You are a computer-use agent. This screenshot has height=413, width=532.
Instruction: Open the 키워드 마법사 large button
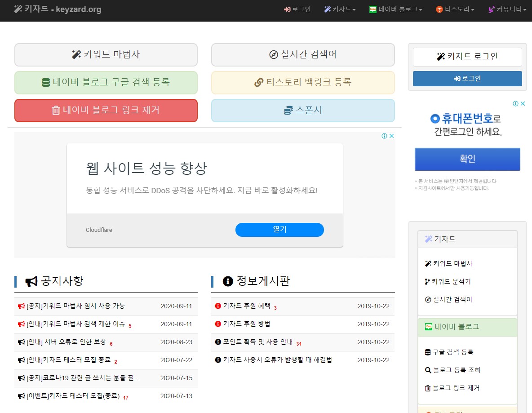pos(106,55)
